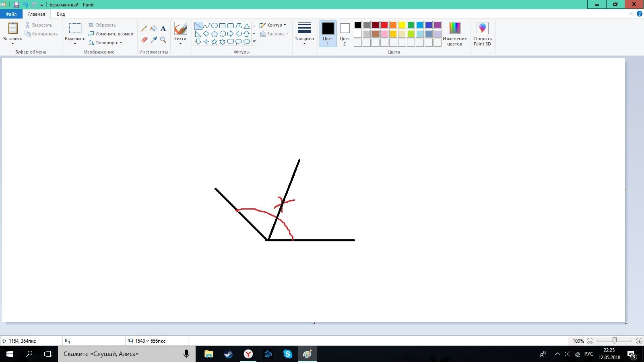The width and height of the screenshot is (644, 362).
Task: Zoom in with plus button
Action: coord(639,341)
